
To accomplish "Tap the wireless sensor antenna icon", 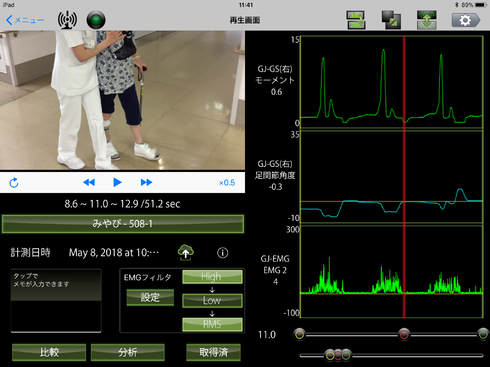I will pyautogui.click(x=67, y=20).
